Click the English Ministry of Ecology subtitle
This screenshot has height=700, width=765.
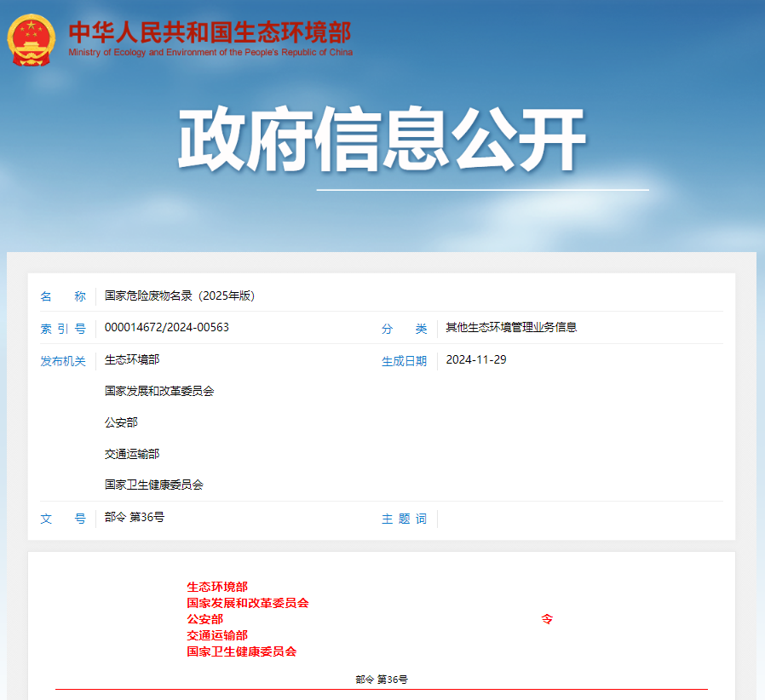(210, 53)
